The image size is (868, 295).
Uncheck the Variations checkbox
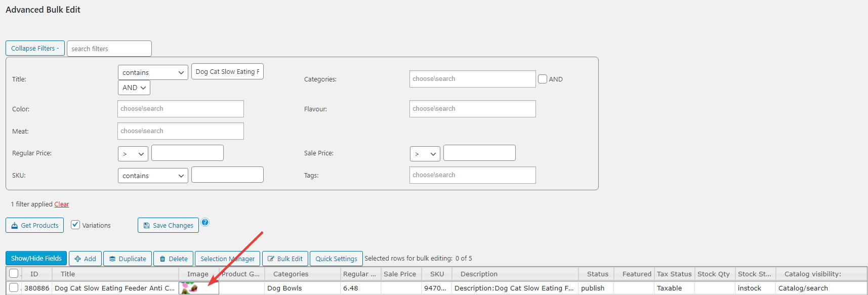75,225
